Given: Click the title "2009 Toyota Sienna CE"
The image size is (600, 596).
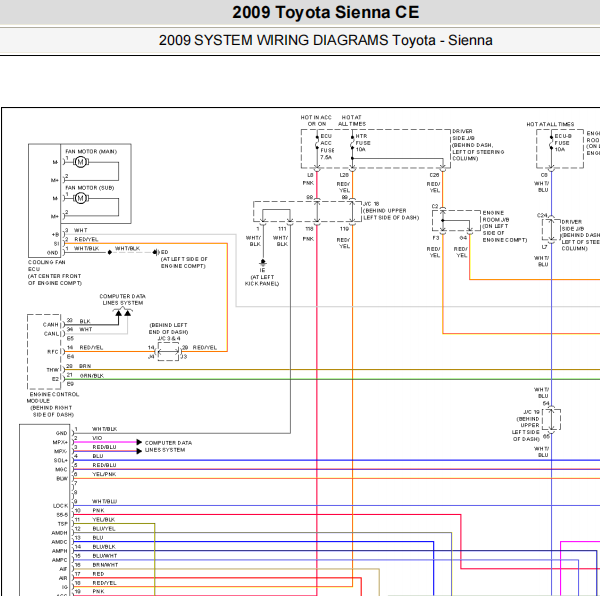Looking at the screenshot, I should point(326,12).
